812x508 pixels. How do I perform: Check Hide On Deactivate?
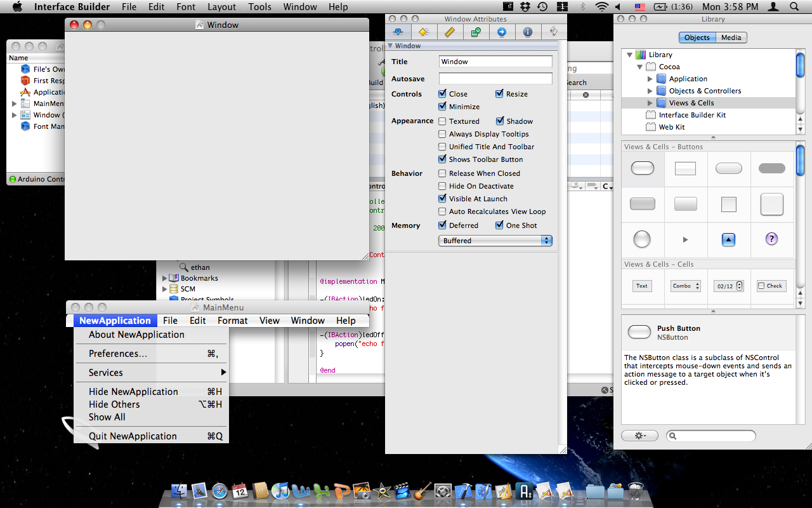442,186
